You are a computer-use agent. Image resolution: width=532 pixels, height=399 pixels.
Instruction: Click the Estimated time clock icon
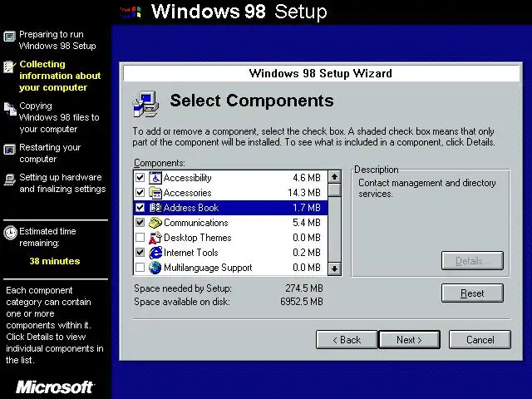10,233
